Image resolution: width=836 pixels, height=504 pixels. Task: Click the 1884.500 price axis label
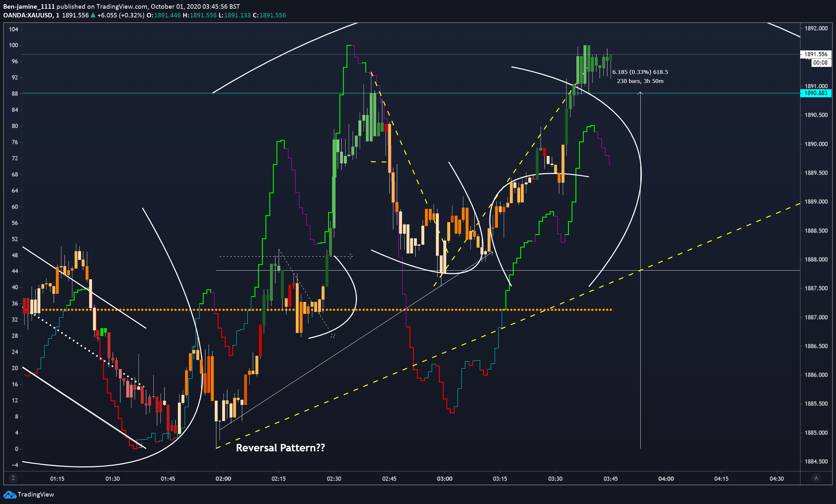coord(816,461)
